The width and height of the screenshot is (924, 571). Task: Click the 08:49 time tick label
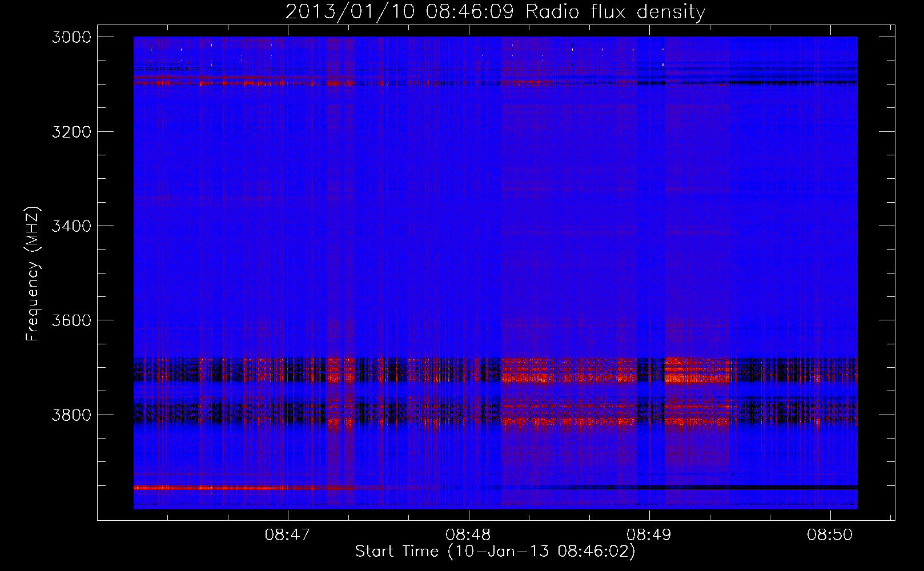(649, 535)
